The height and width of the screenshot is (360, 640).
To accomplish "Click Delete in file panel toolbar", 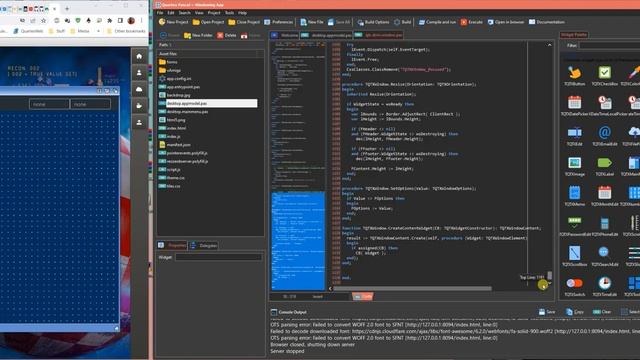I will [227, 36].
